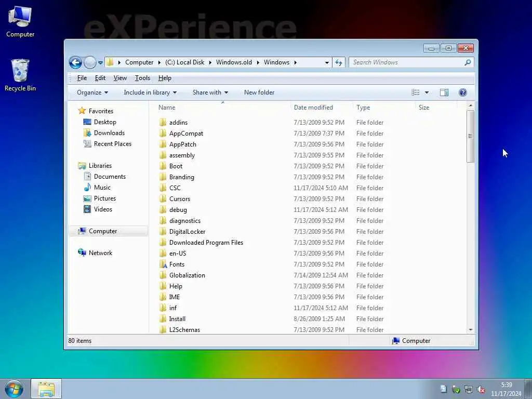This screenshot has height=399, width=532.
Task: Open the Edit menu
Action: pos(100,78)
